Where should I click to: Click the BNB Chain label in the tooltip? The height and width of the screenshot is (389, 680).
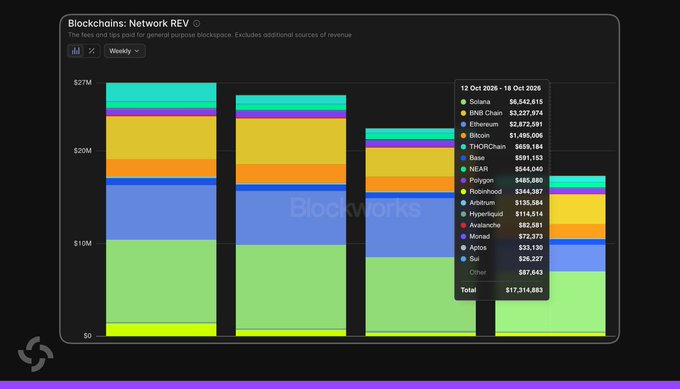486,113
